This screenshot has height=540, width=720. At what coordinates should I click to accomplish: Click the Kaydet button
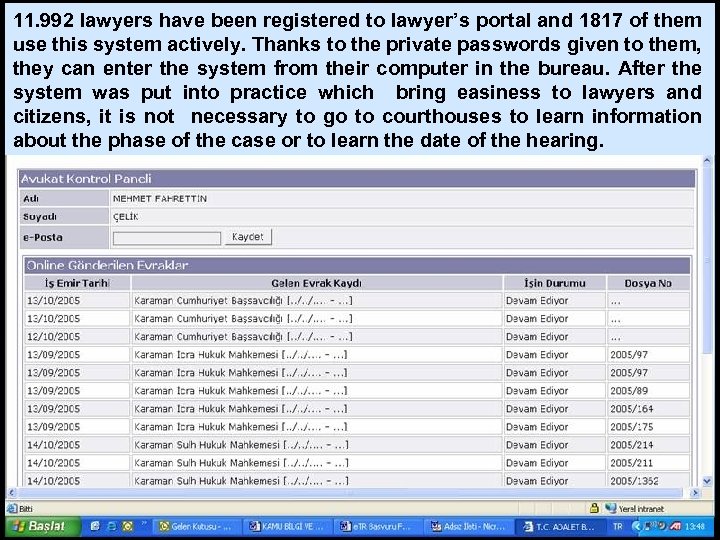click(x=248, y=237)
